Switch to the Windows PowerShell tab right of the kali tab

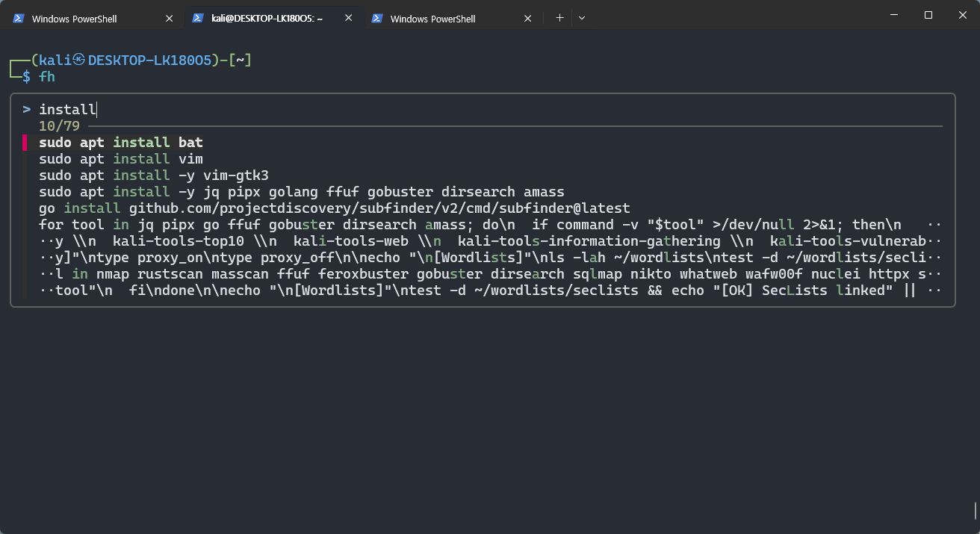click(x=453, y=18)
